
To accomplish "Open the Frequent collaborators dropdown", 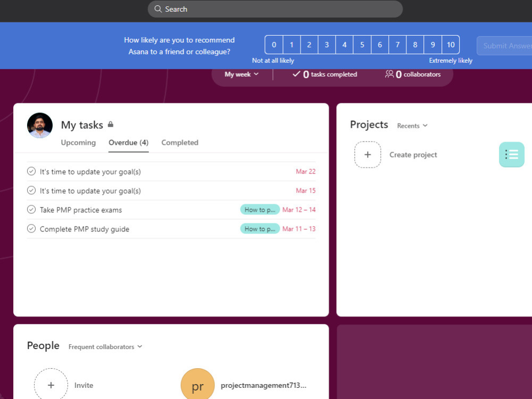I will click(105, 347).
